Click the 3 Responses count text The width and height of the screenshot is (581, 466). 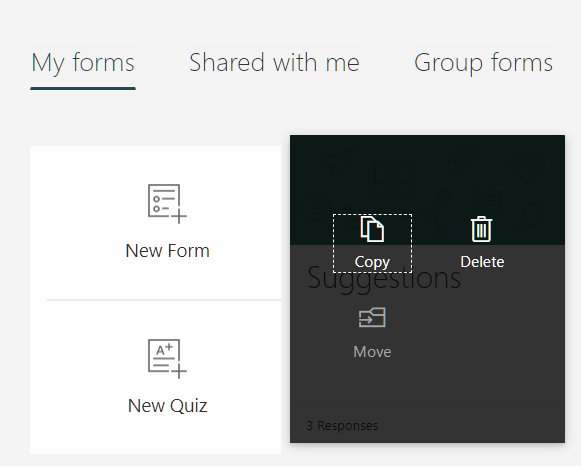click(x=342, y=426)
